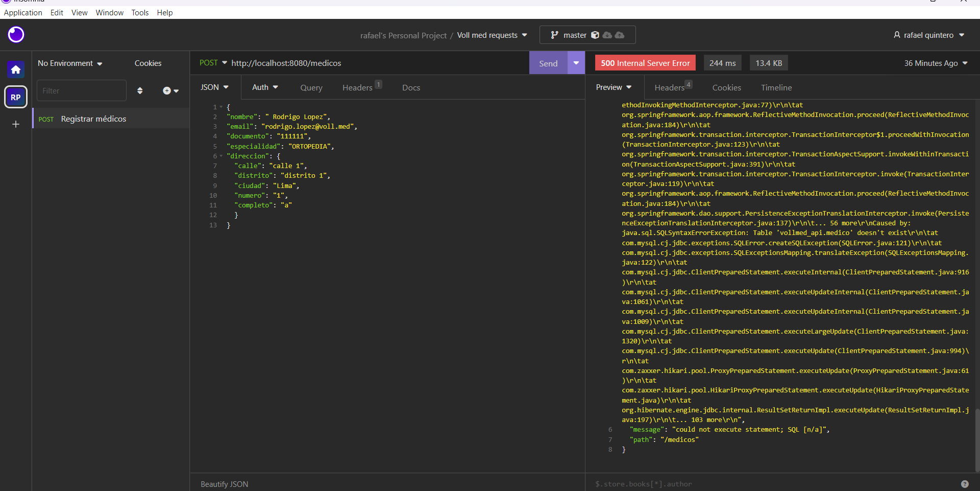
Task: Select the Registrar médicos POST request
Action: [111, 119]
